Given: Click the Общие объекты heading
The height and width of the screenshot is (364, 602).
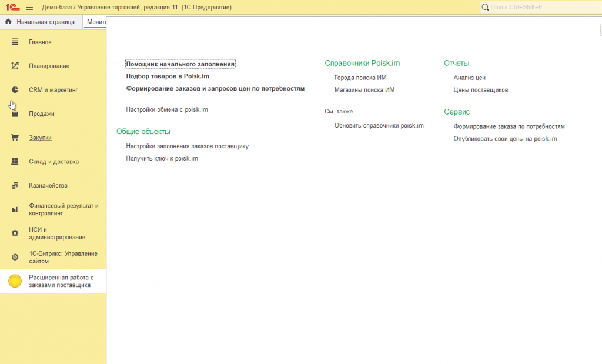Looking at the screenshot, I should [x=143, y=131].
